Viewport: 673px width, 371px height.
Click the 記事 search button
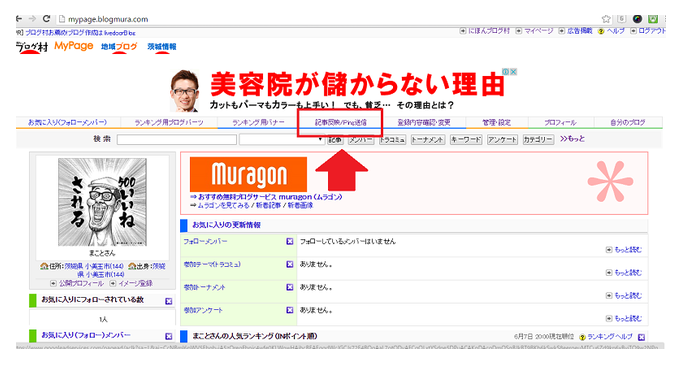[x=335, y=140]
